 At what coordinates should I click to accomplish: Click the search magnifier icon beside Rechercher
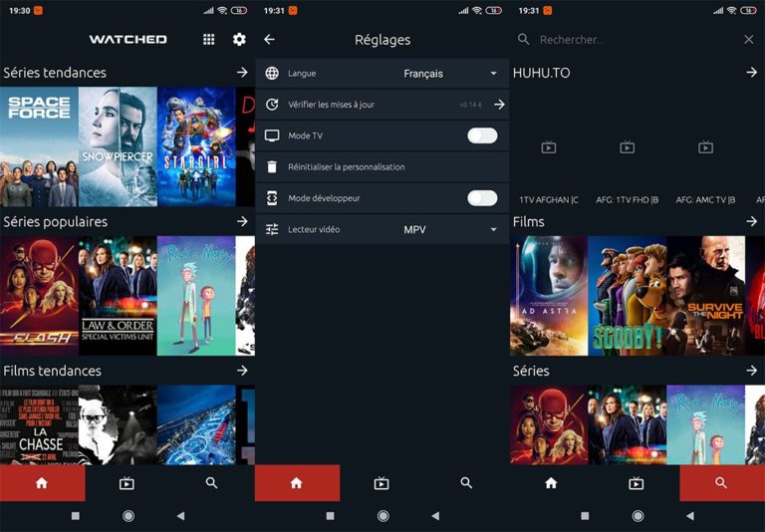[524, 39]
